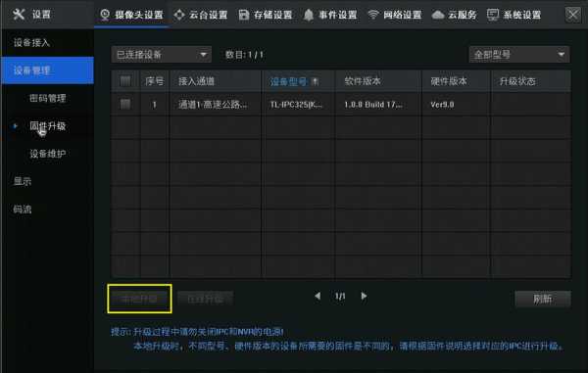Viewport: 588px width, 373px height.
Task: Click the cloud service icon
Action: pos(438,15)
